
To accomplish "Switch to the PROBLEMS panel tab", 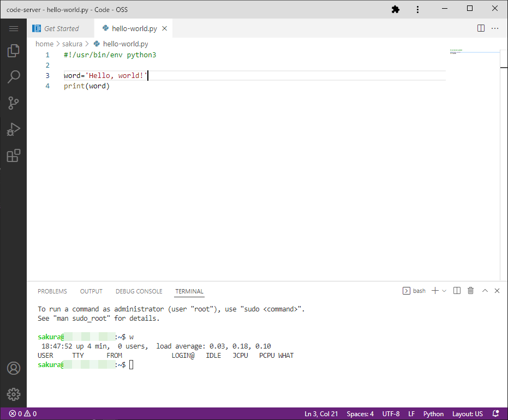I will click(52, 291).
